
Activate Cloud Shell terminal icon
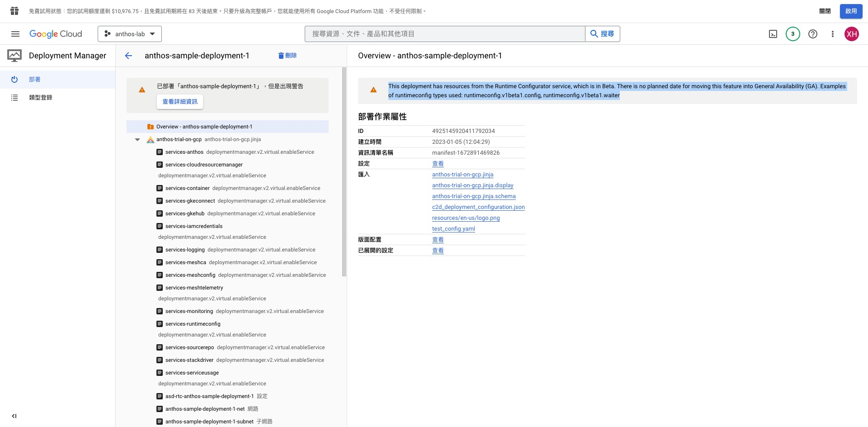773,34
